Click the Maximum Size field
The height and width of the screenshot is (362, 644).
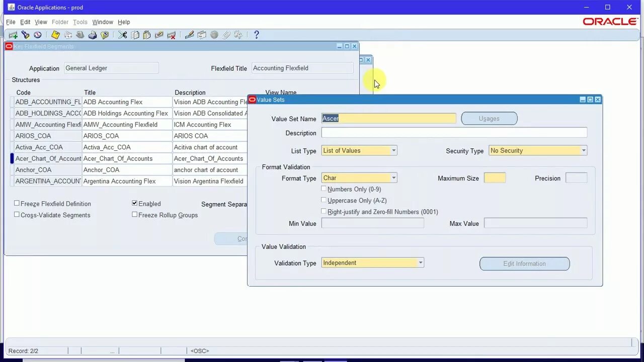pos(495,178)
